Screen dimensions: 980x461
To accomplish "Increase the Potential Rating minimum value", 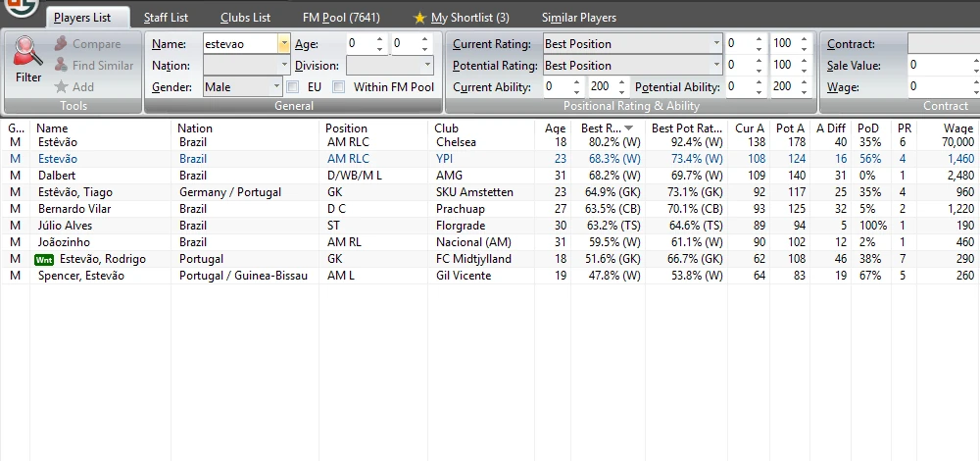I will click(759, 61).
